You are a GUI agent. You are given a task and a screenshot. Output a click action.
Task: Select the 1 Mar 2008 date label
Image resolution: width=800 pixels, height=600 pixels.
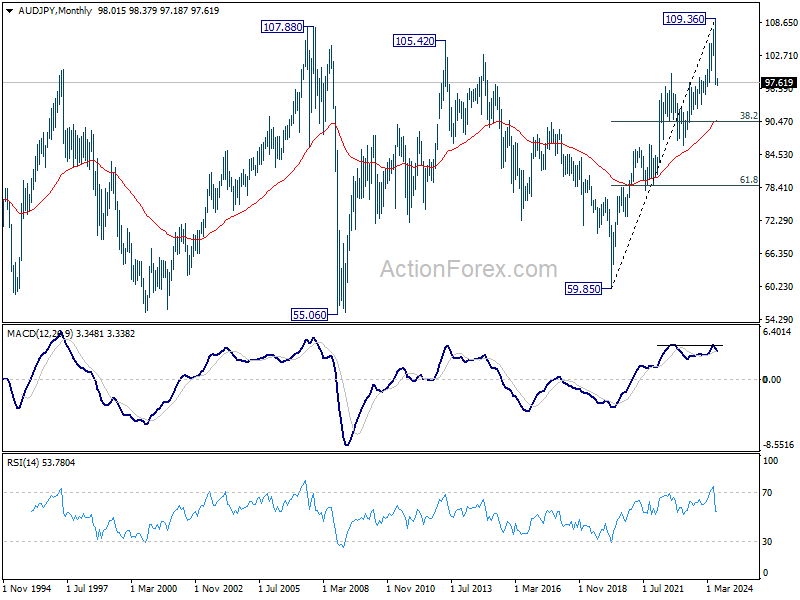coord(345,588)
